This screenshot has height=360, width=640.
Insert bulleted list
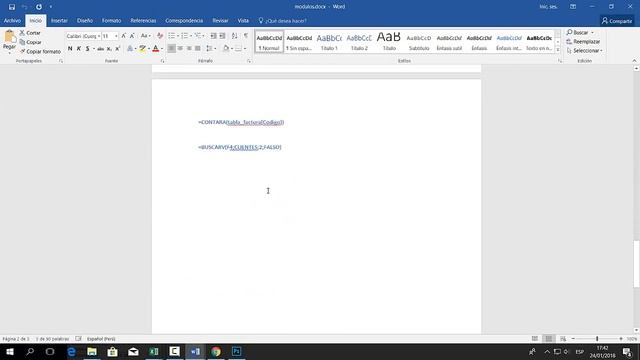pyautogui.click(x=172, y=36)
